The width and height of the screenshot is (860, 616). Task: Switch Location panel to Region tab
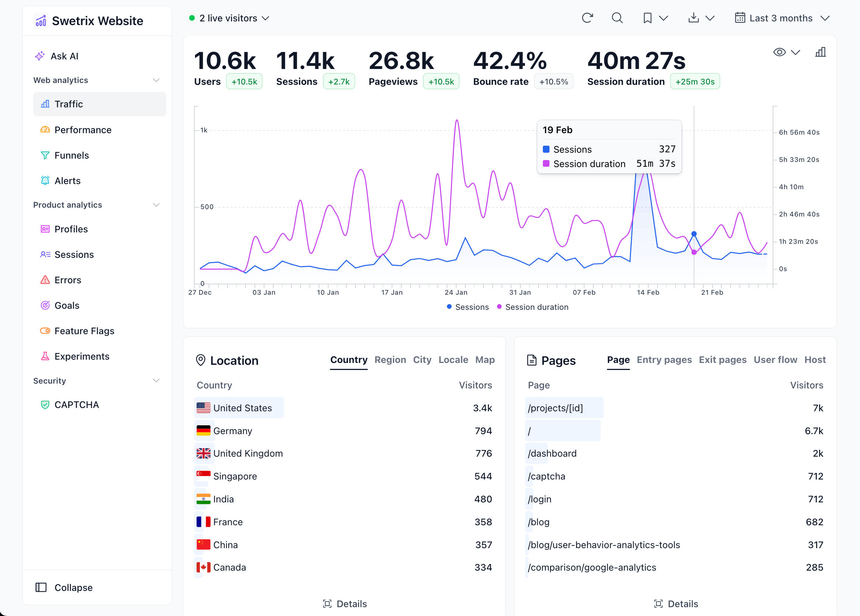(390, 360)
